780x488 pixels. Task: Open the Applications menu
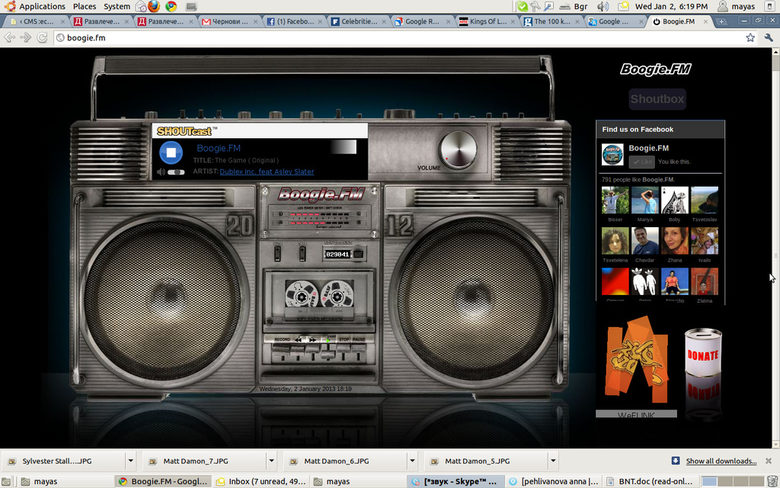pos(36,6)
